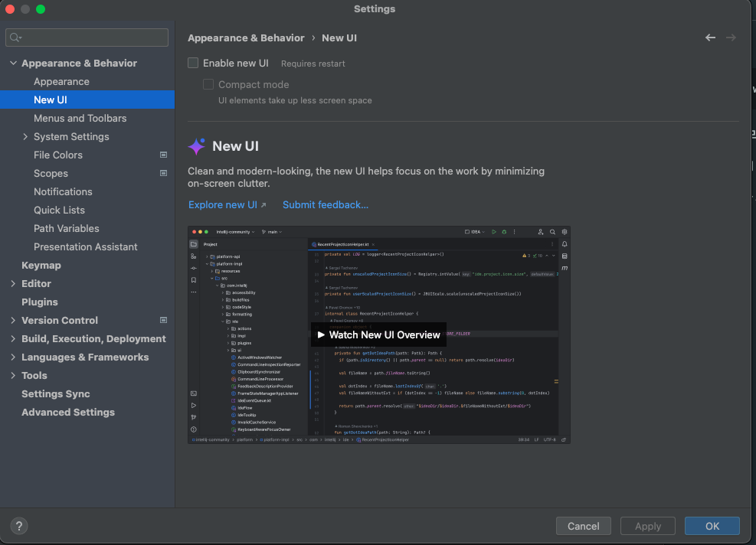This screenshot has width=756, height=545.
Task: Open the Submit feedback link
Action: tap(326, 205)
